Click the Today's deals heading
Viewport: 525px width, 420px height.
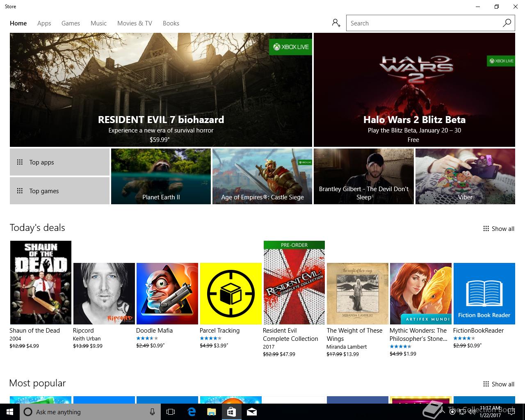(37, 228)
